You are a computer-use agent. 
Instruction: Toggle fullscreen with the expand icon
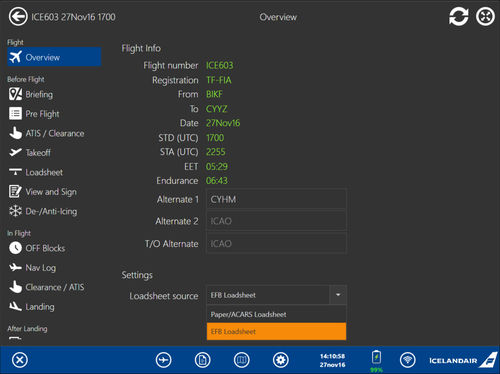click(x=485, y=17)
